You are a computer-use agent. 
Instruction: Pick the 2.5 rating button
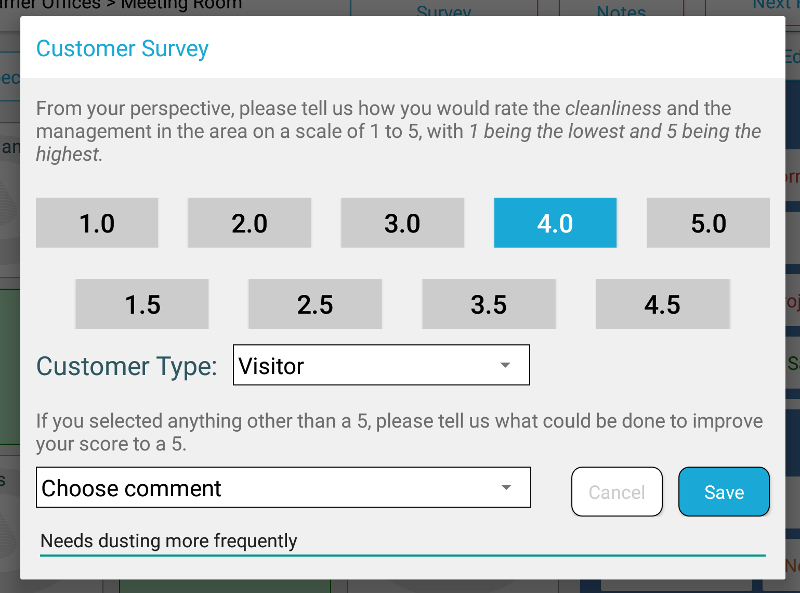pos(315,304)
